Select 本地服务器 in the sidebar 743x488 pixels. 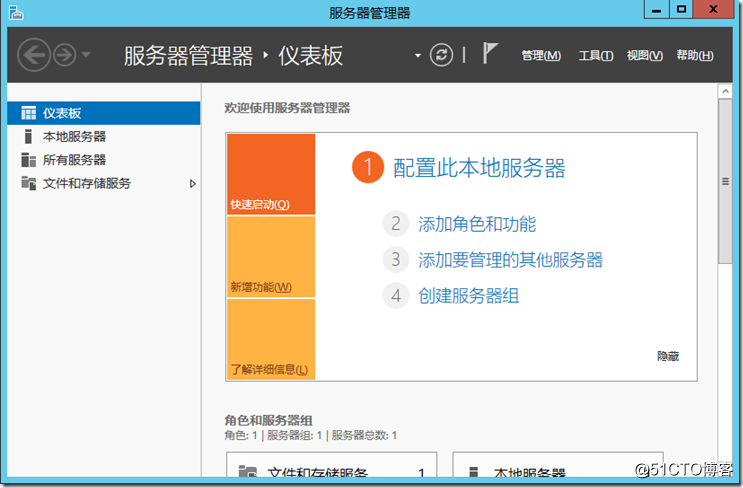click(104, 136)
